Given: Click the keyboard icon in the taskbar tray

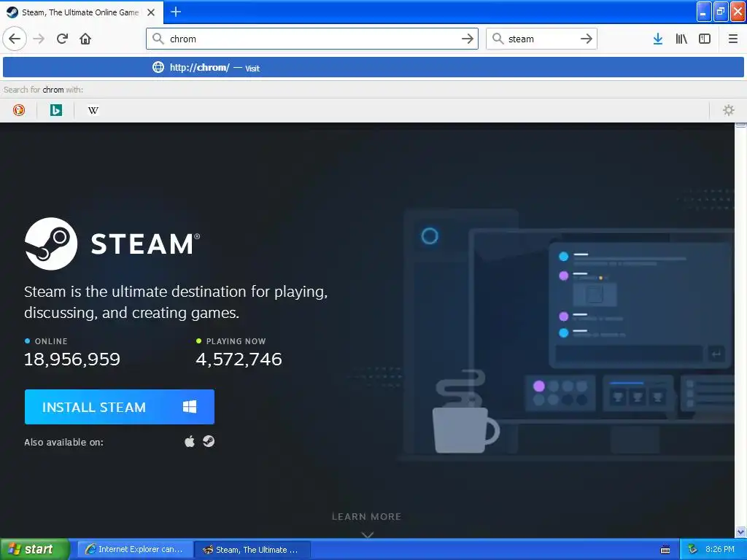Looking at the screenshot, I should click(665, 550).
